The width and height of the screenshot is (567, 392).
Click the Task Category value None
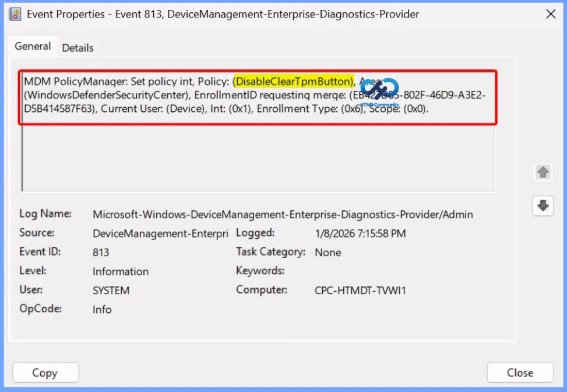tap(327, 252)
